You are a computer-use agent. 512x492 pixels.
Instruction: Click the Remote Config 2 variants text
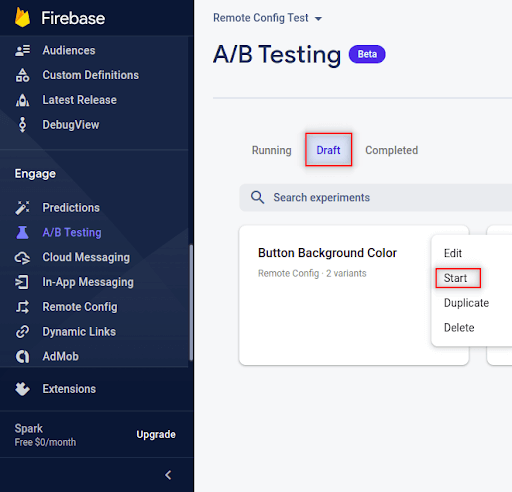pos(312,273)
